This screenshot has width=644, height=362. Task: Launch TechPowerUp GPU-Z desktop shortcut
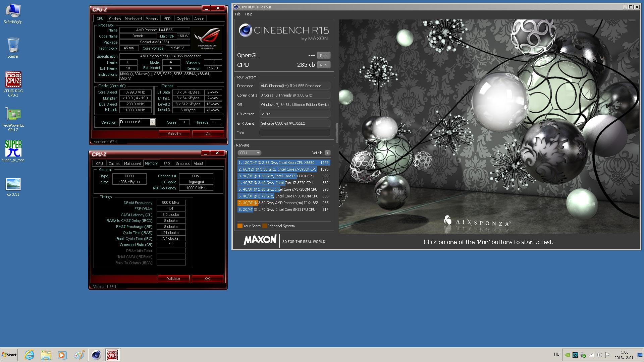13,119
